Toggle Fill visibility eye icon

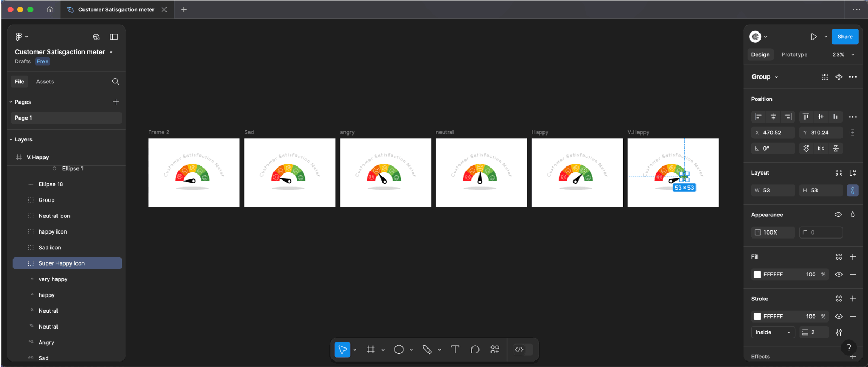(x=839, y=274)
